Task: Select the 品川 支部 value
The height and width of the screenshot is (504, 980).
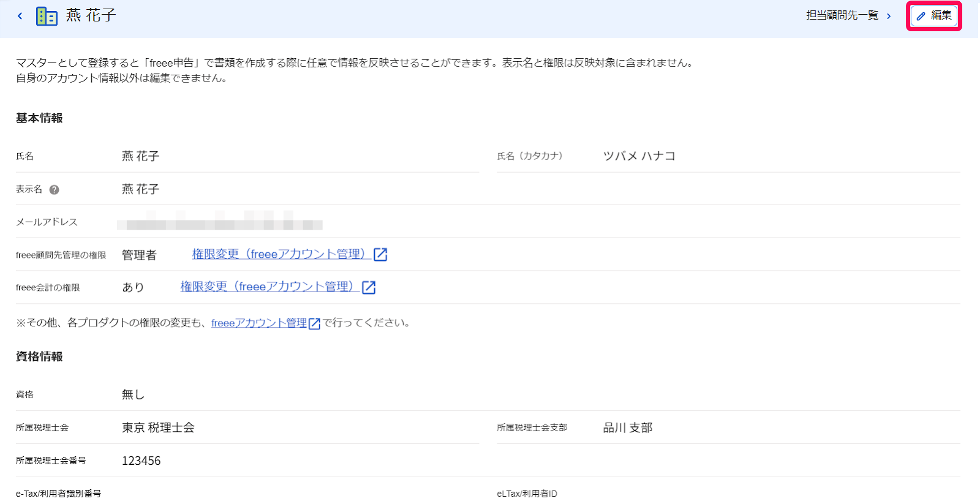Action: [628, 427]
